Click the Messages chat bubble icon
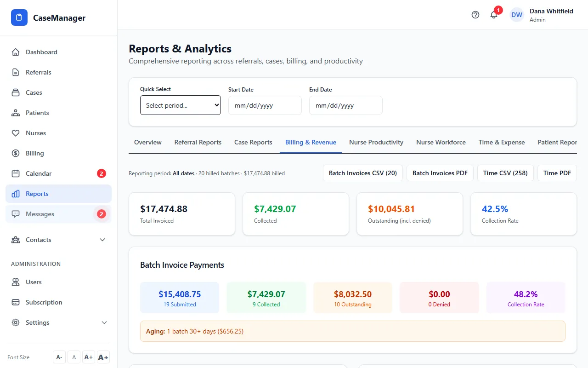This screenshot has width=588, height=368. [16, 214]
